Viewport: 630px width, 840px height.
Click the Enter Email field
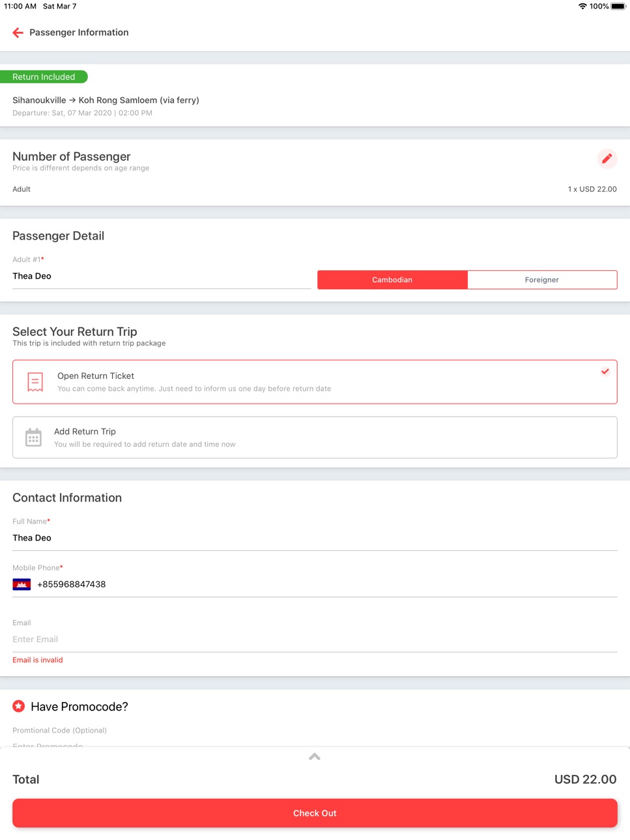(315, 639)
